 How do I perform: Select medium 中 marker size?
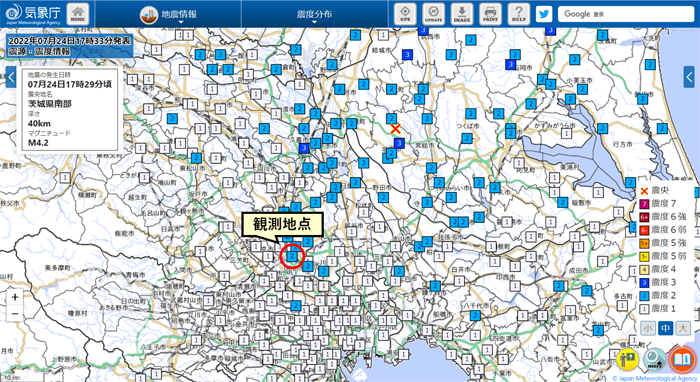(665, 328)
